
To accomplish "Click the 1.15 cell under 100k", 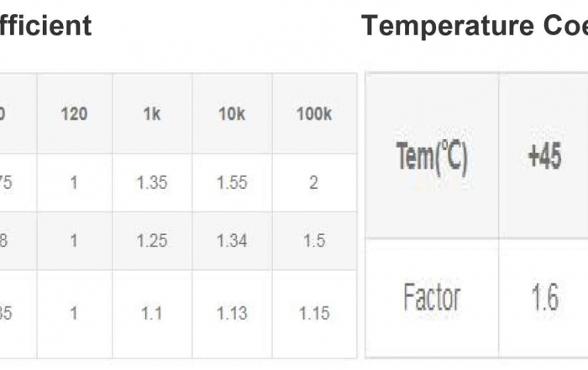I will [x=313, y=313].
